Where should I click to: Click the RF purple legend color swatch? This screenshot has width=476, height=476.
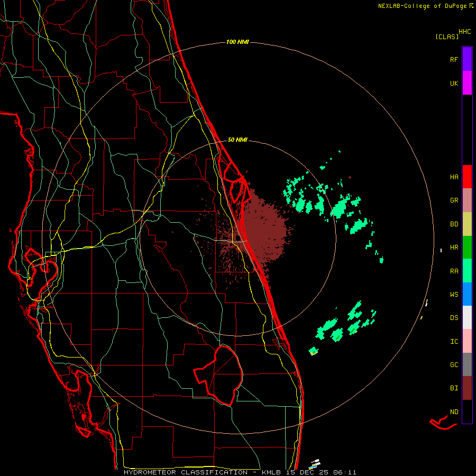467,59
